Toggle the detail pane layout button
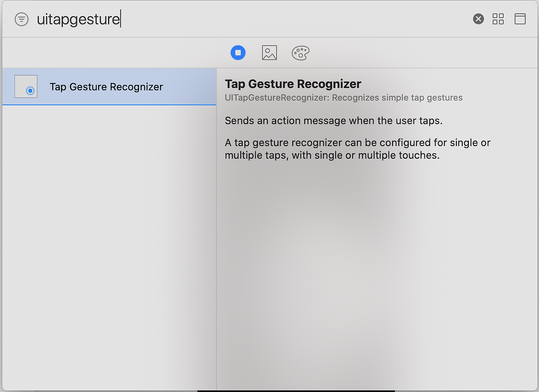 point(520,19)
